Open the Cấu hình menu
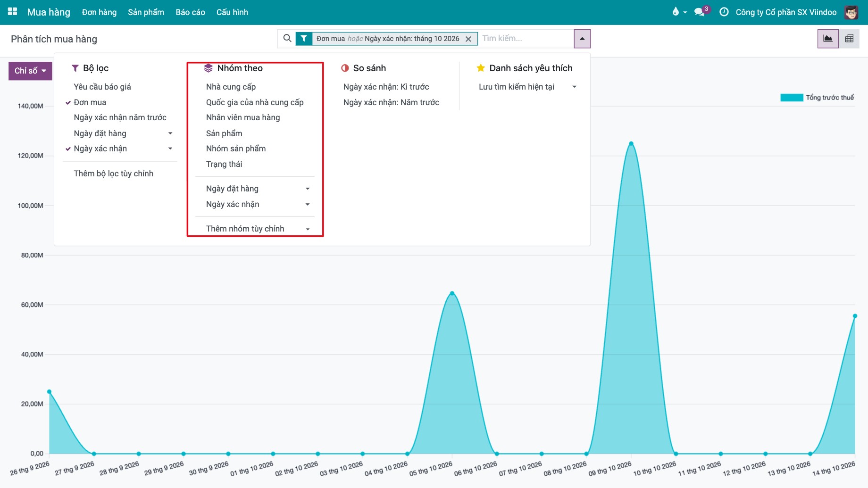 [232, 12]
